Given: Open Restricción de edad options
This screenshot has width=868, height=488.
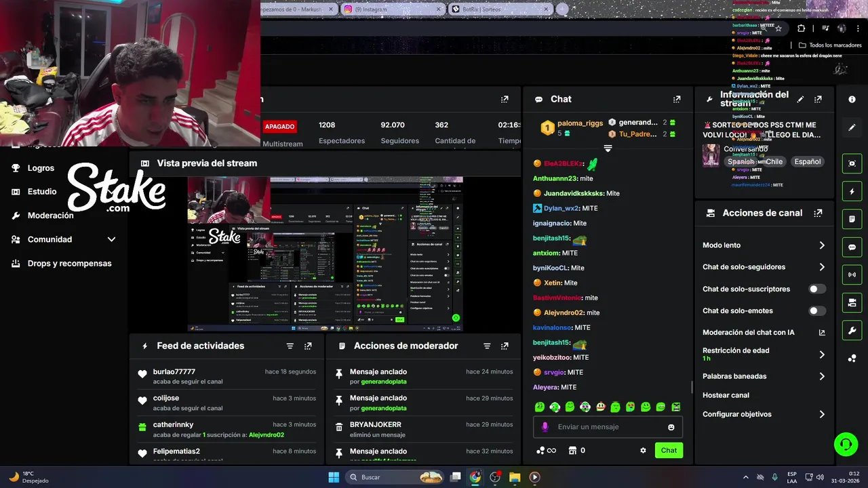Looking at the screenshot, I should 764,354.
